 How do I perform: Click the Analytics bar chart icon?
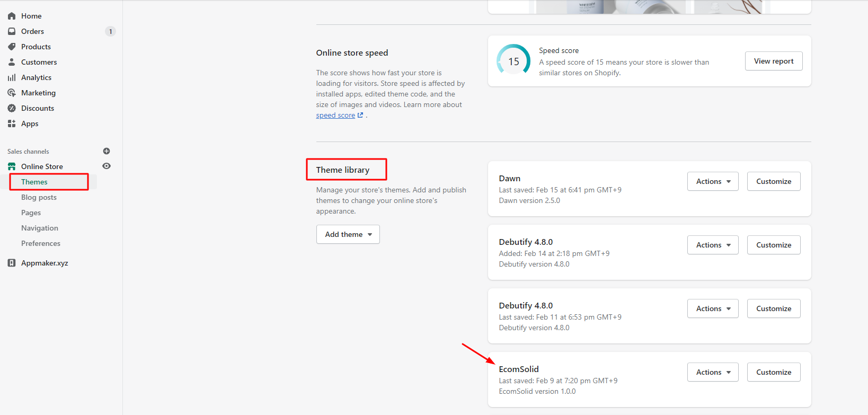click(x=12, y=77)
